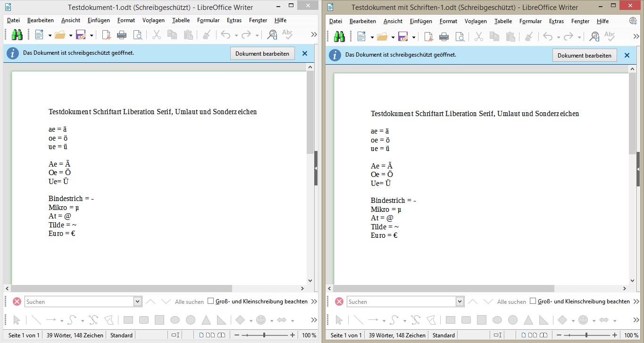Click Save icon in Testdokument-1 window
The width and height of the screenshot is (644, 343).
pyautogui.click(x=81, y=35)
